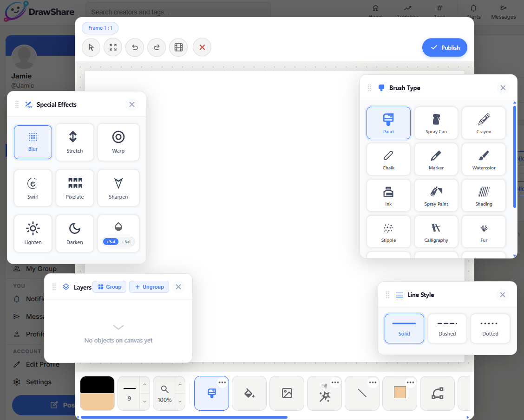Image resolution: width=524 pixels, height=420 pixels.
Task: Expand the empty layers list
Action: pos(118,327)
